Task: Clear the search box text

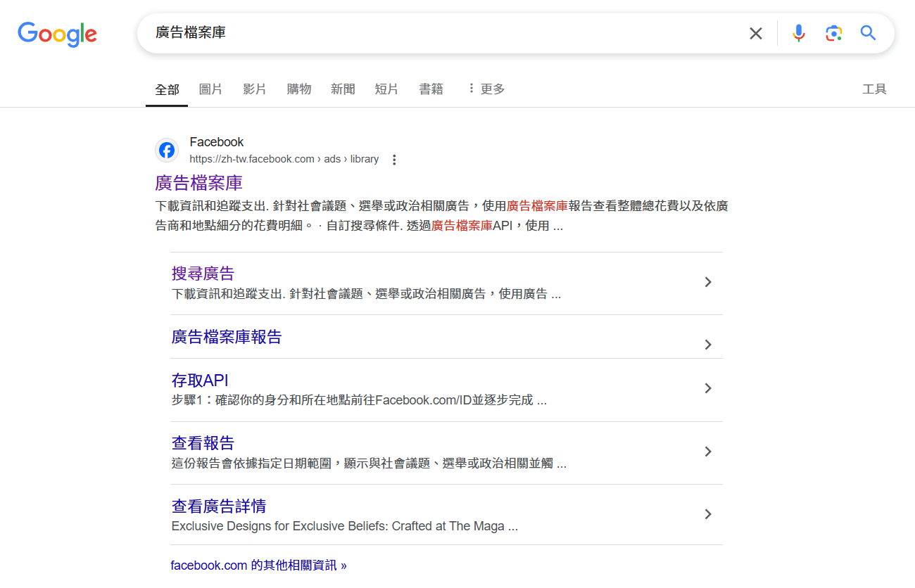Action: click(755, 34)
